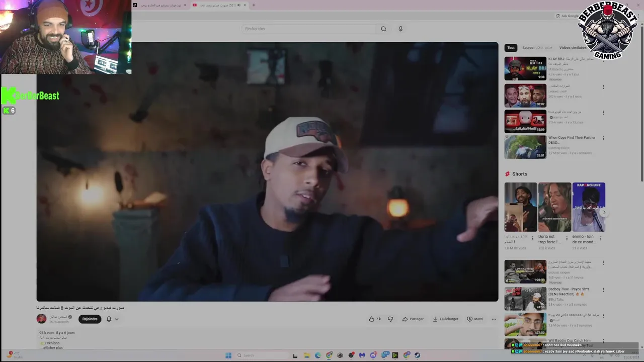Image resolution: width=644 pixels, height=362 pixels.
Task: Open the 1:28:33 podcast video thumbnail
Action: pyautogui.click(x=525, y=271)
